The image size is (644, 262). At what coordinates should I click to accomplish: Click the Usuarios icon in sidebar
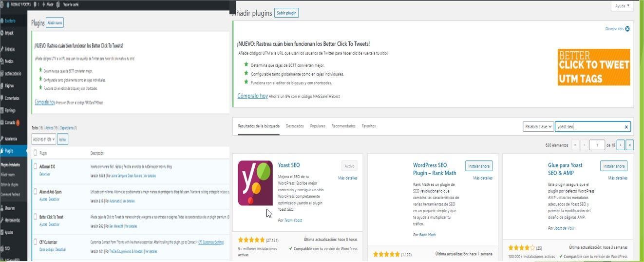[2, 208]
